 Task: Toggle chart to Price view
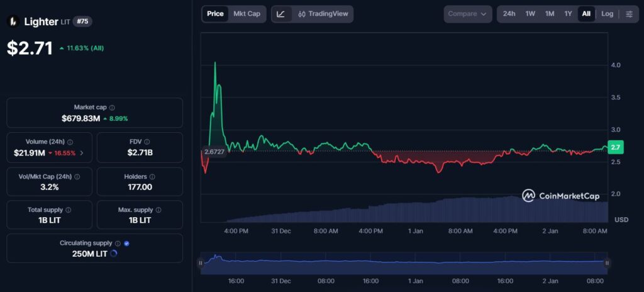[x=215, y=14]
